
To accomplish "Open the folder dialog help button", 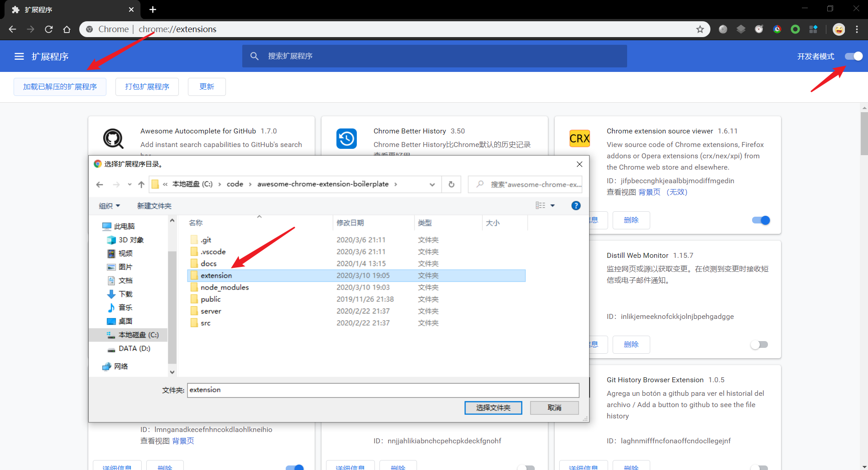I will (576, 206).
